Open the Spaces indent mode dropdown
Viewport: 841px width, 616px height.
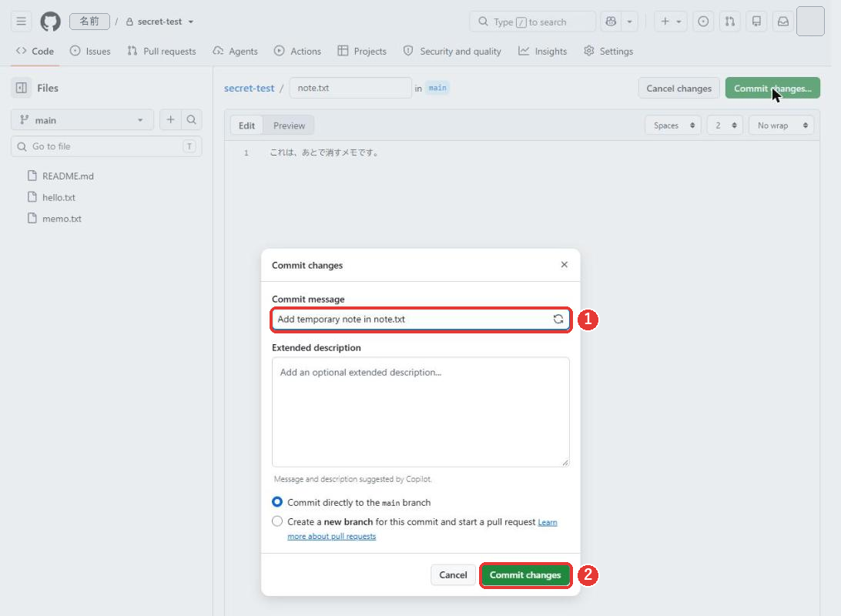click(x=673, y=126)
